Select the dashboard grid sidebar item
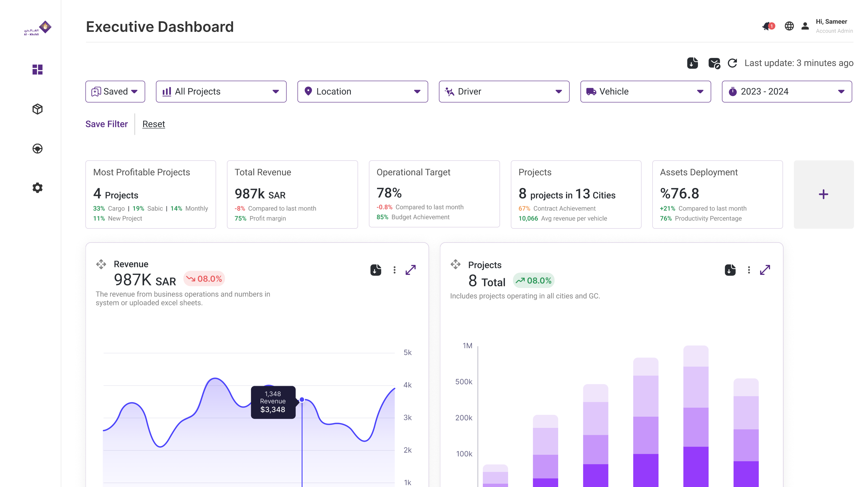 [x=37, y=69]
